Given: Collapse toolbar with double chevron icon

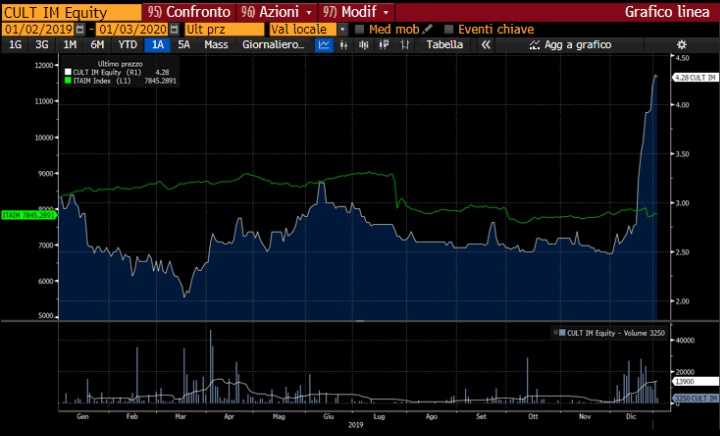Looking at the screenshot, I should pyautogui.click(x=486, y=45).
